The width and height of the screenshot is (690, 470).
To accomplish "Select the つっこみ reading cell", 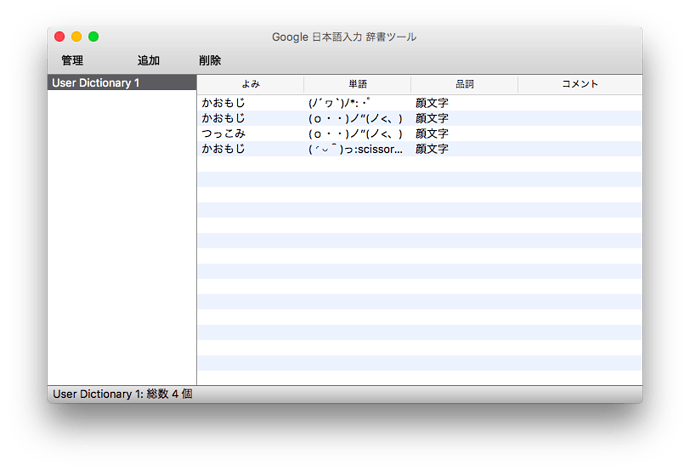I will pyautogui.click(x=223, y=133).
